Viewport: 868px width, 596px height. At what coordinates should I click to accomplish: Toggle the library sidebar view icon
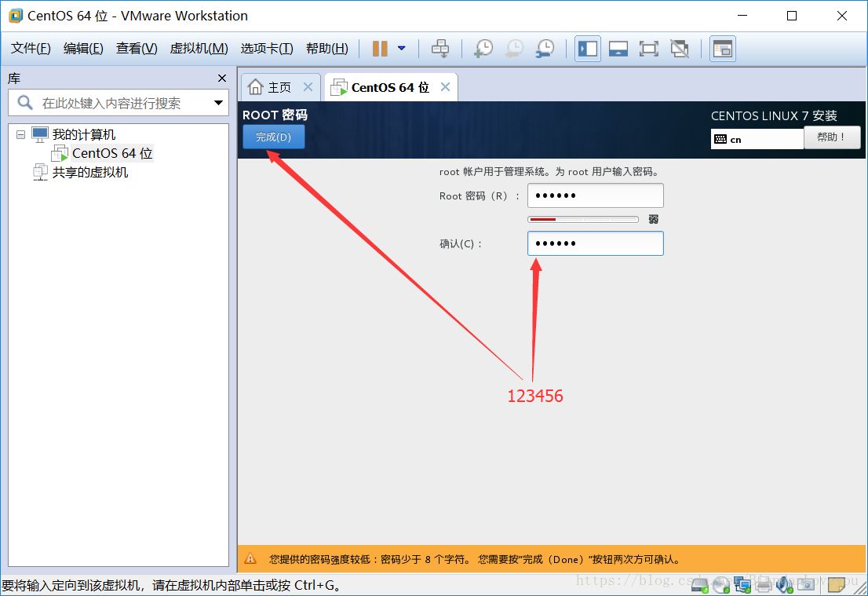click(587, 49)
